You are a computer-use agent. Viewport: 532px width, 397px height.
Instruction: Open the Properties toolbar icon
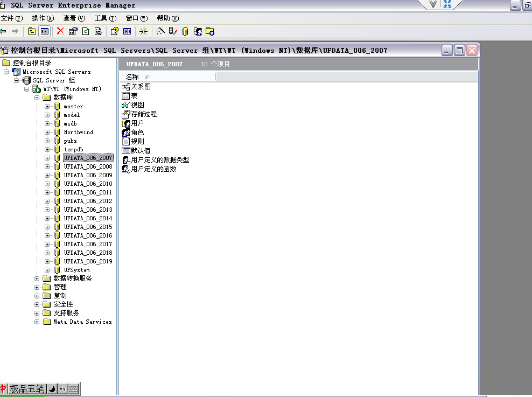pyautogui.click(x=73, y=32)
